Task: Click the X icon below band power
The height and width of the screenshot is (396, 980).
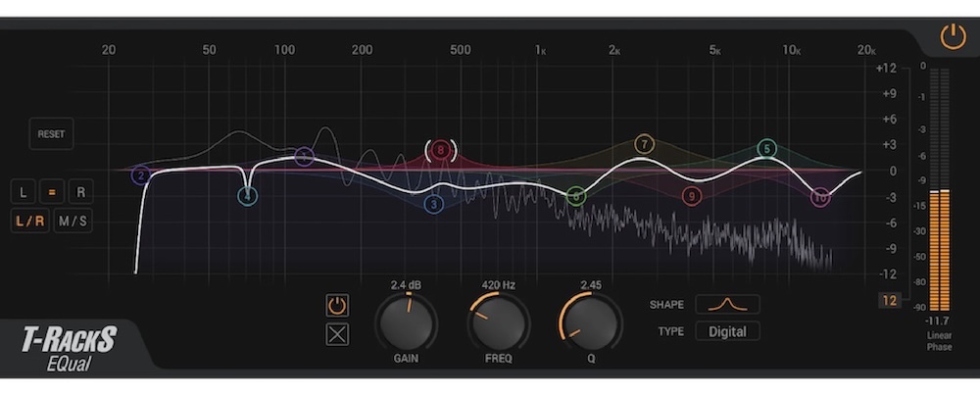Action: coord(337,334)
